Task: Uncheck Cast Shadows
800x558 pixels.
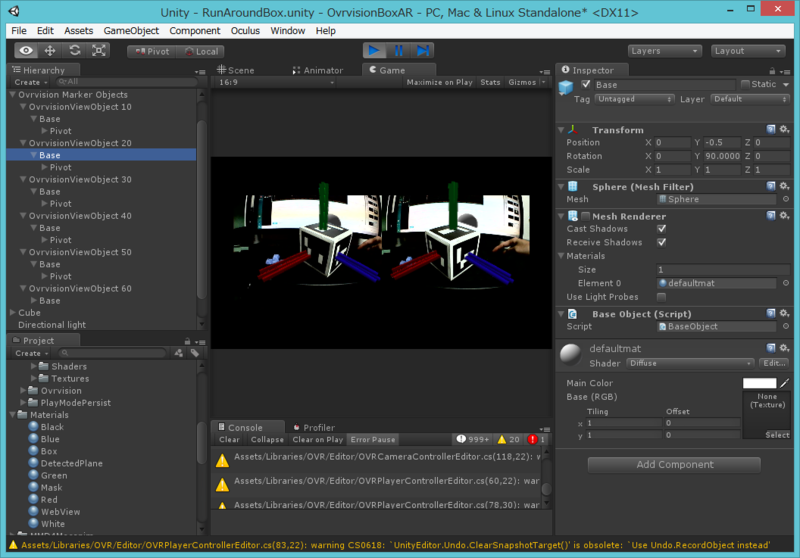Action: [x=662, y=229]
